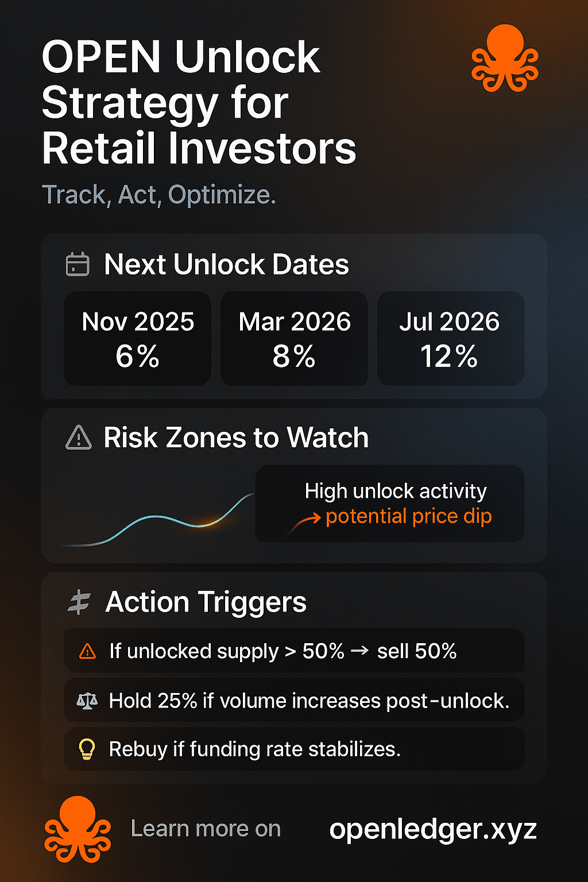Click the warning triangle beside Risk Zones

pos(79,438)
